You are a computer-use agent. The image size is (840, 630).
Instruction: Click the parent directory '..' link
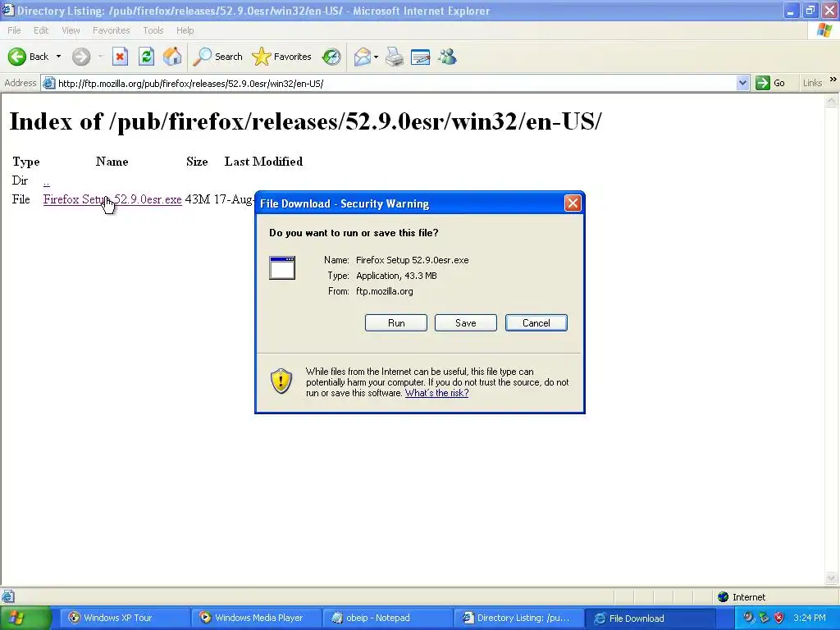coord(47,181)
